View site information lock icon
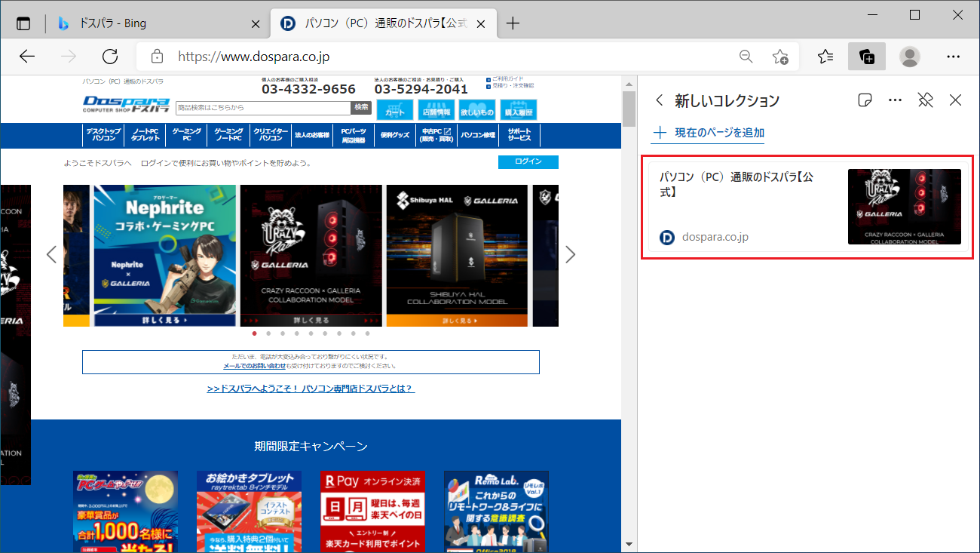980x553 pixels. [x=157, y=57]
